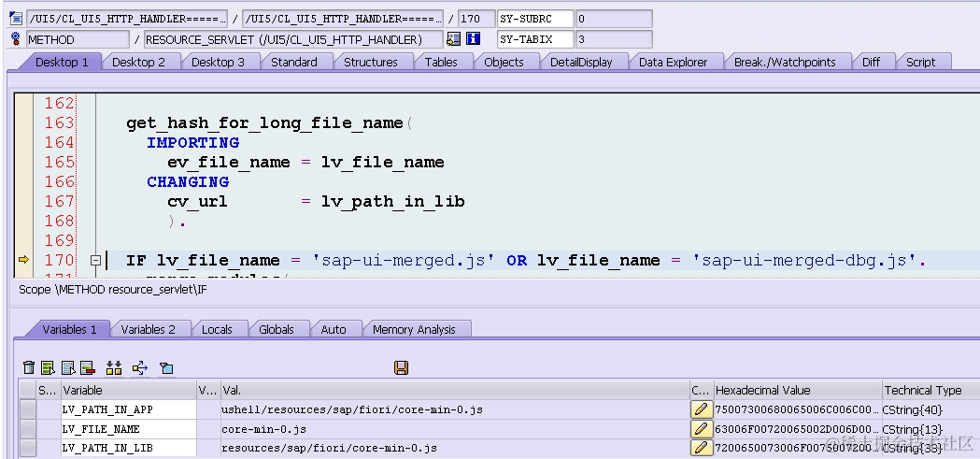The image size is (980, 459).
Task: Click the double down-arrows yellow boxes icon
Action: 114,367
